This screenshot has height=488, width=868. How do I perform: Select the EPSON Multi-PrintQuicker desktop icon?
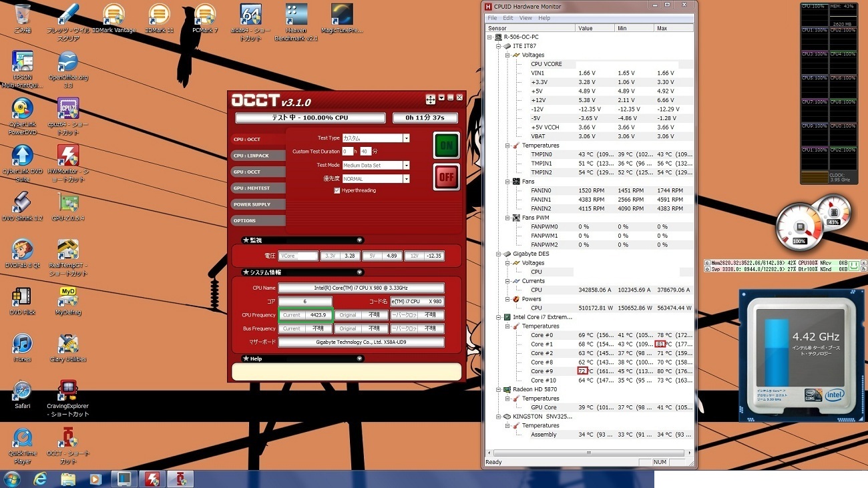click(x=23, y=69)
